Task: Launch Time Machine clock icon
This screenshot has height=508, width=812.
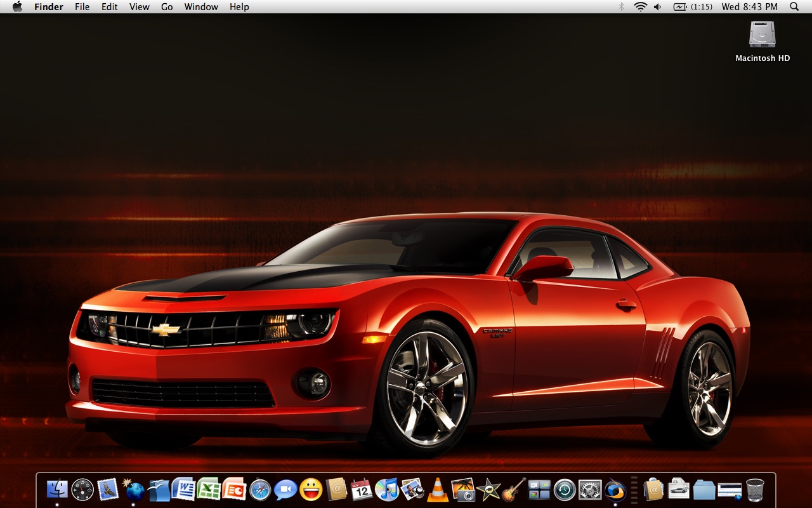Action: [565, 490]
